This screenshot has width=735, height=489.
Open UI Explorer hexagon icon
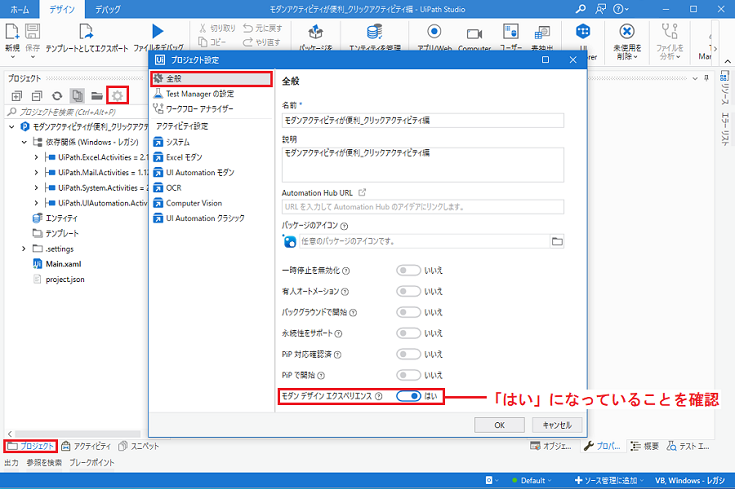[583, 31]
